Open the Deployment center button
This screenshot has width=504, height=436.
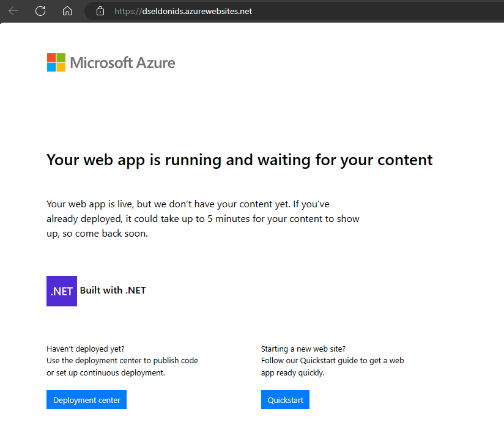pos(86,400)
